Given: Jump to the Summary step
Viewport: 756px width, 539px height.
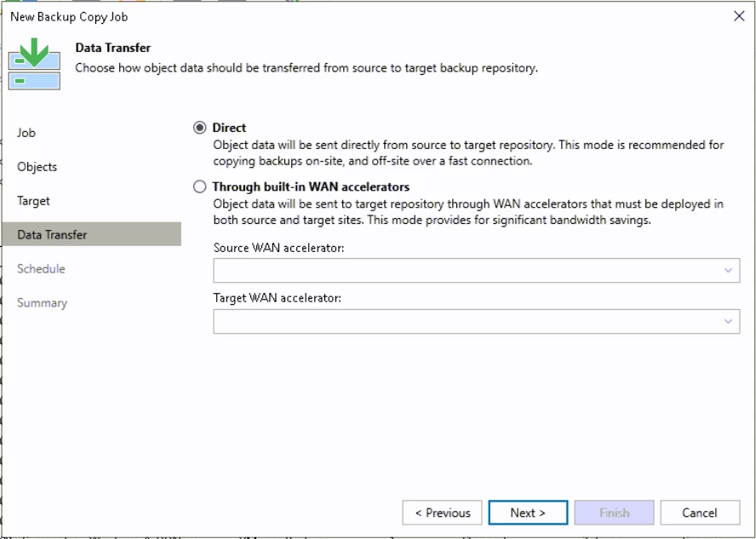Looking at the screenshot, I should [42, 302].
